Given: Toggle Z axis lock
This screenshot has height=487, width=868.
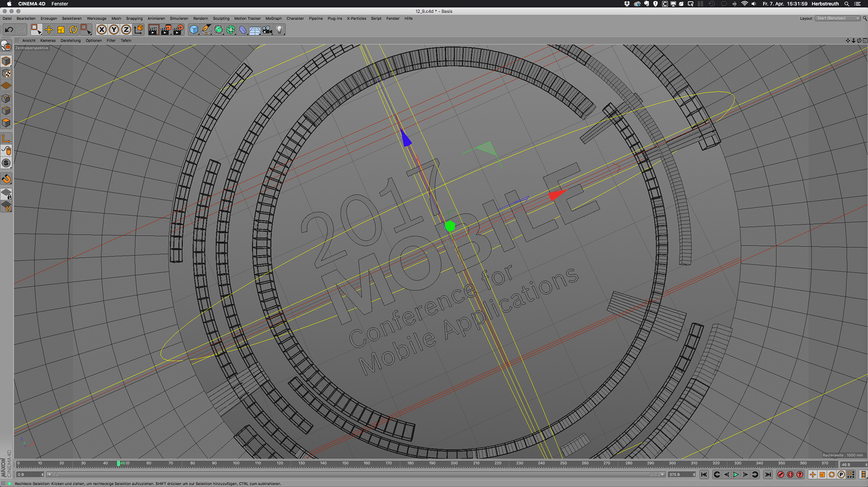Looking at the screenshot, I should (x=126, y=30).
